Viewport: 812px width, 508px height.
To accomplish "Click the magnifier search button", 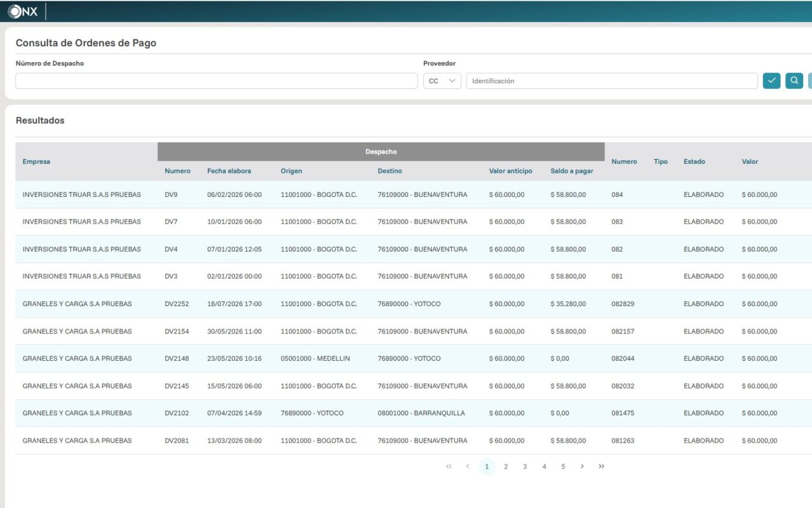I will (794, 81).
